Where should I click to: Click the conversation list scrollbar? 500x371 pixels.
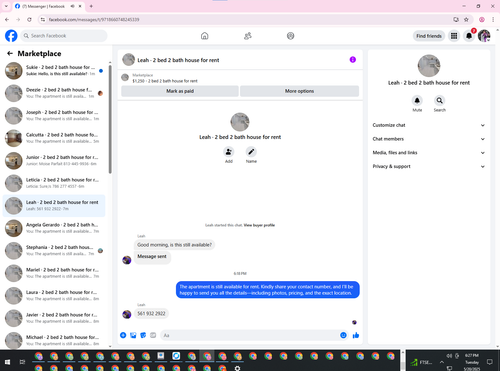click(x=110, y=119)
